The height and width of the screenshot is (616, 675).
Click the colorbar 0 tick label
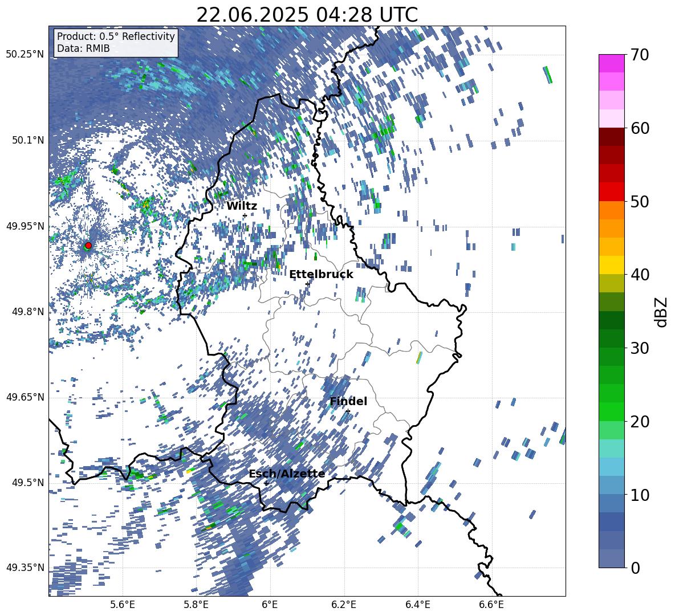(x=635, y=568)
